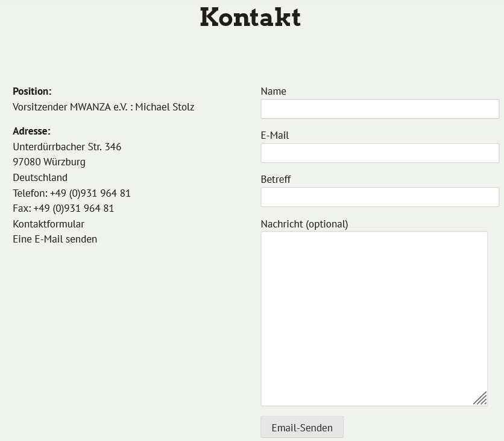The height and width of the screenshot is (441, 504).
Task: Focus the E-Mail input field
Action: [379, 153]
